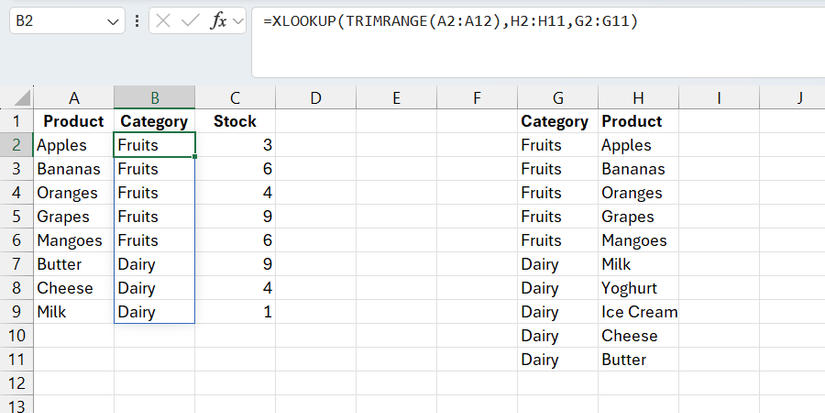825x413 pixels.
Task: Click the Enter checkmark icon in formula bar
Action: click(x=190, y=22)
